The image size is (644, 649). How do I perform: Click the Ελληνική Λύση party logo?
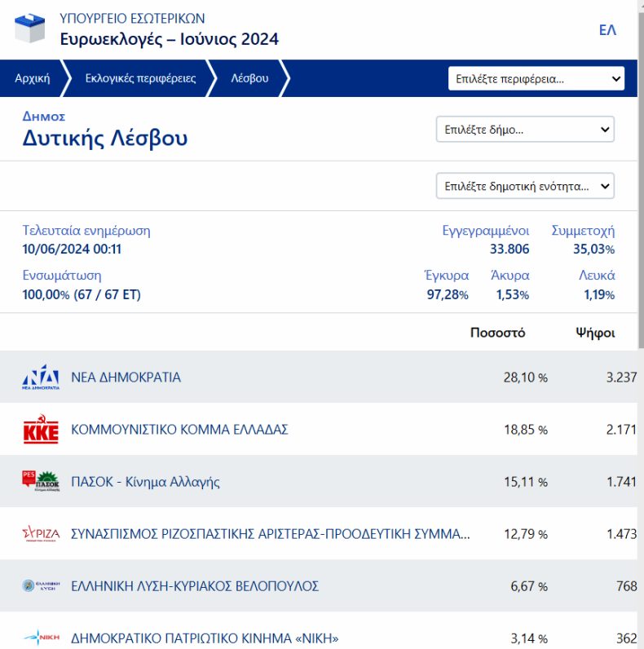pos(41,585)
